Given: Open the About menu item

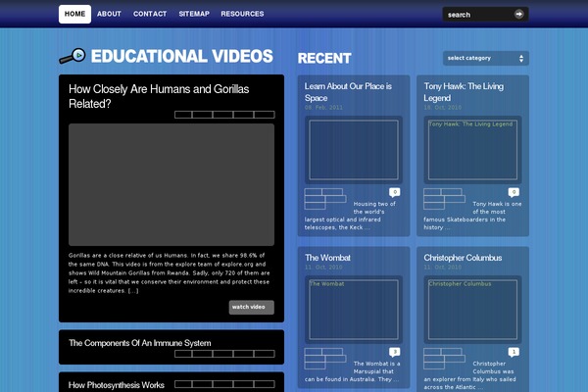Looking at the screenshot, I should coord(109,14).
